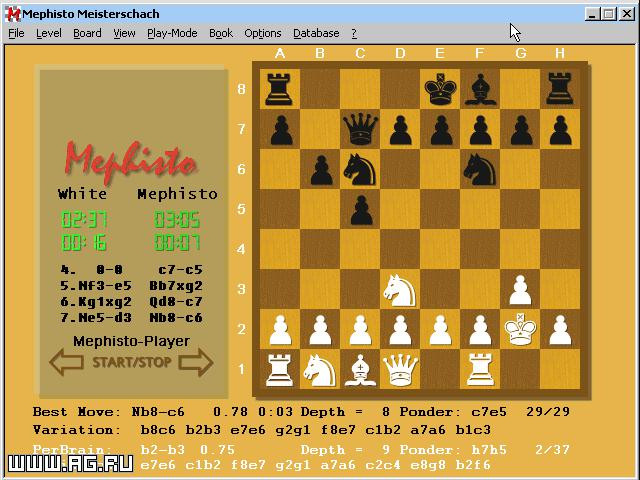Screen dimensions: 640x480
Task: Open the Book menu
Action: [221, 33]
